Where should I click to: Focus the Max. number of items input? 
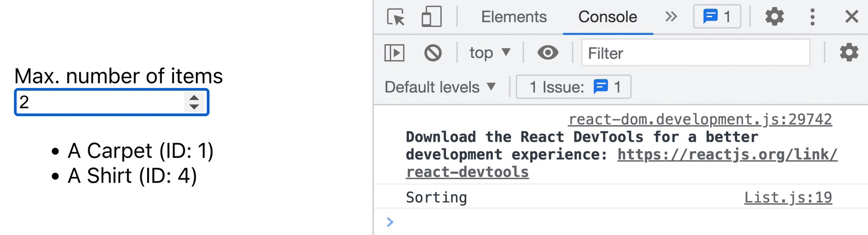(x=111, y=102)
